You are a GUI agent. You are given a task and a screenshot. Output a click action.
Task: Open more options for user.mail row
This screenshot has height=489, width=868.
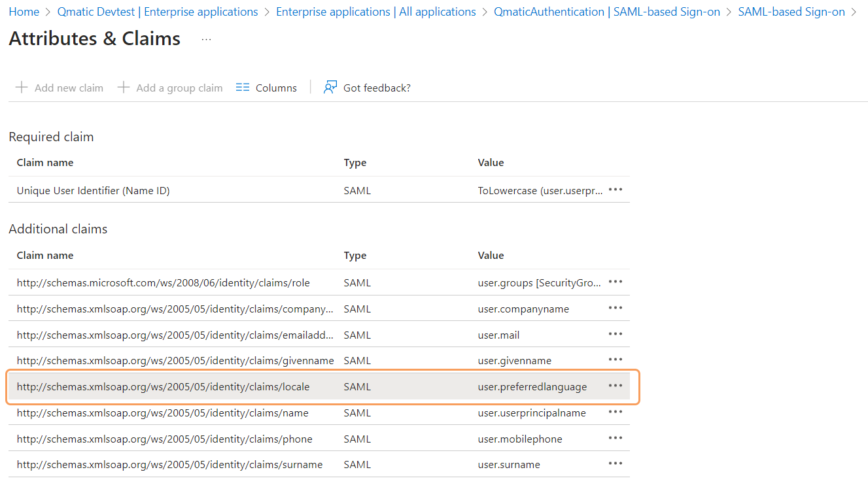615,335
